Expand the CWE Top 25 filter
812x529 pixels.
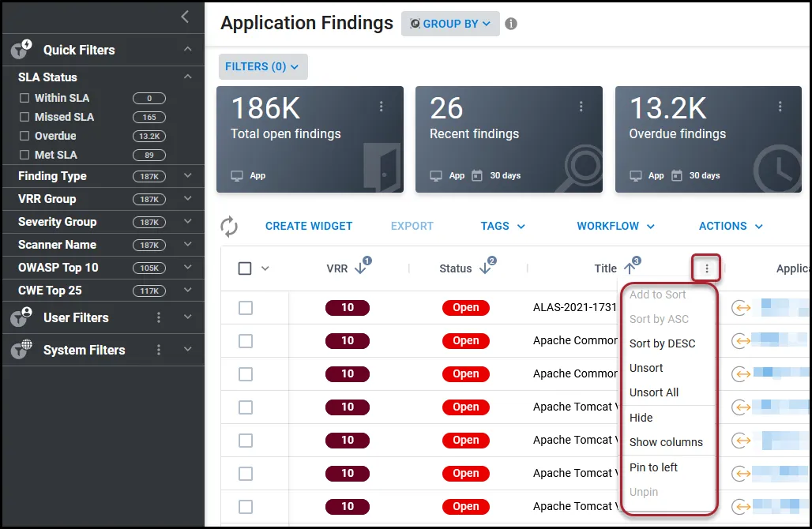(188, 290)
